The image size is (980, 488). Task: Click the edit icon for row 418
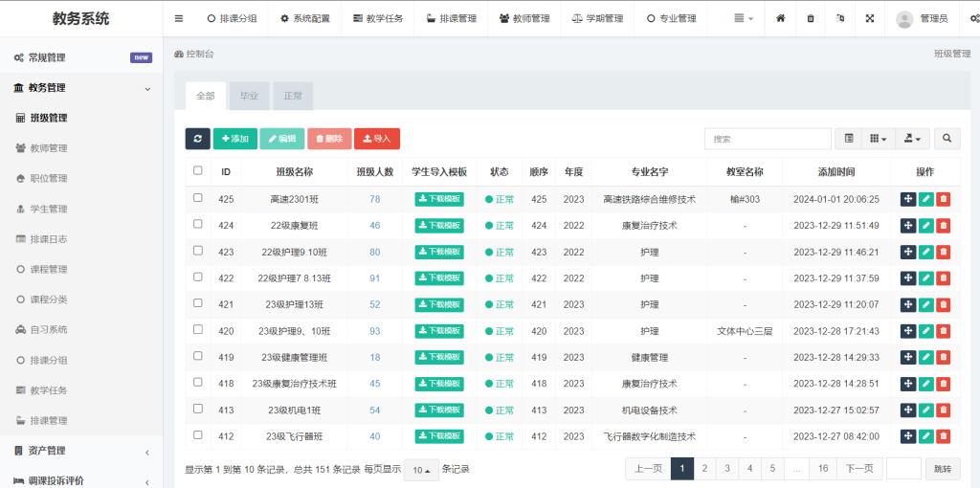[x=926, y=384]
